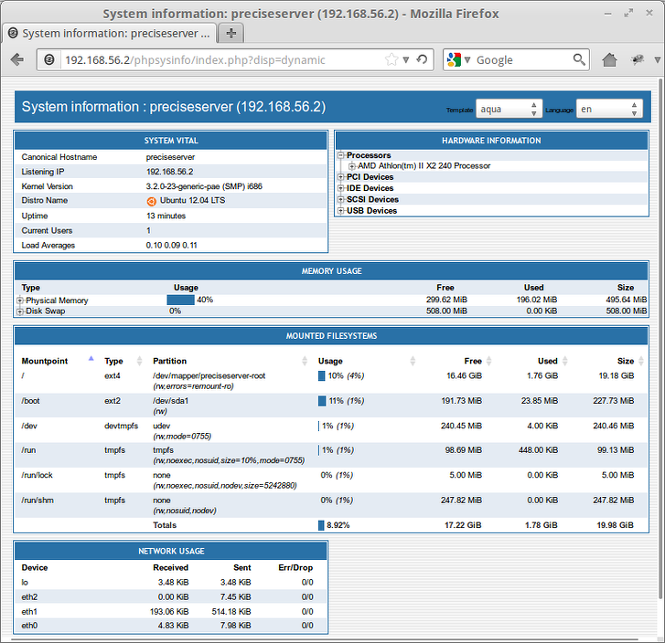Select the 'preciseserver' hostname value
Viewport: 665px width, 643px height.
pos(170,157)
